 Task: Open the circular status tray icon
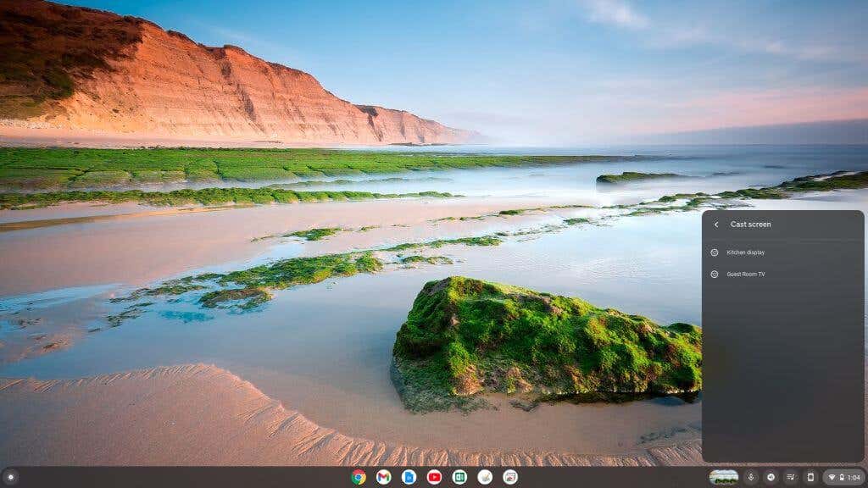[x=771, y=477]
